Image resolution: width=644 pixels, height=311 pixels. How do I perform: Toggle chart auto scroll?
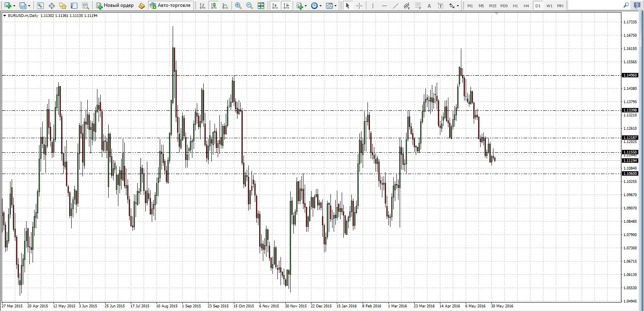coord(275,6)
